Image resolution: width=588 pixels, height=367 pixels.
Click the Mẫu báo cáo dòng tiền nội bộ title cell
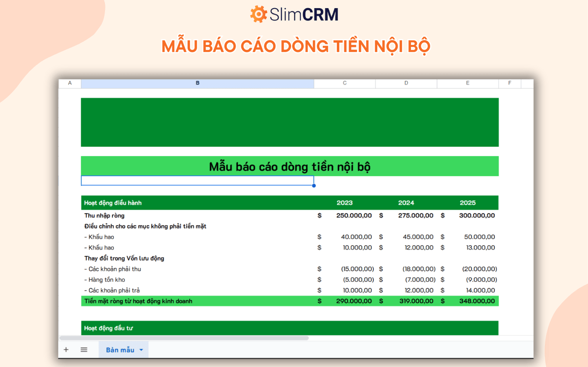click(290, 166)
